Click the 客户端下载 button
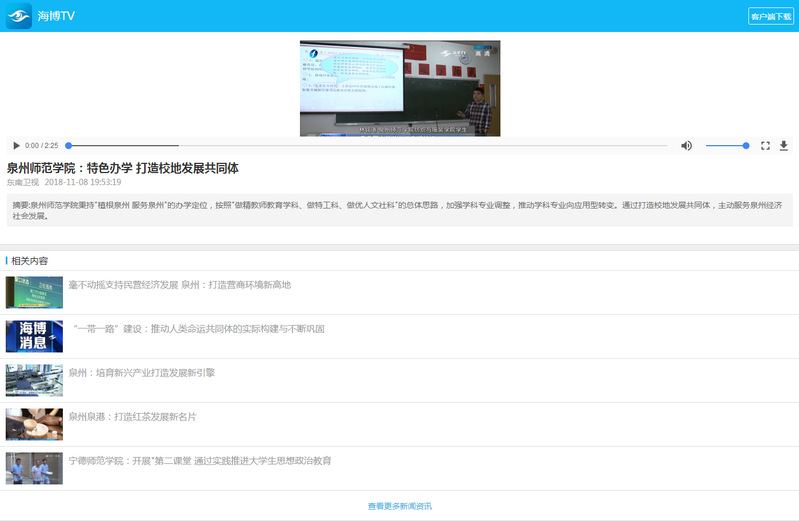This screenshot has height=521, width=799. click(x=770, y=16)
